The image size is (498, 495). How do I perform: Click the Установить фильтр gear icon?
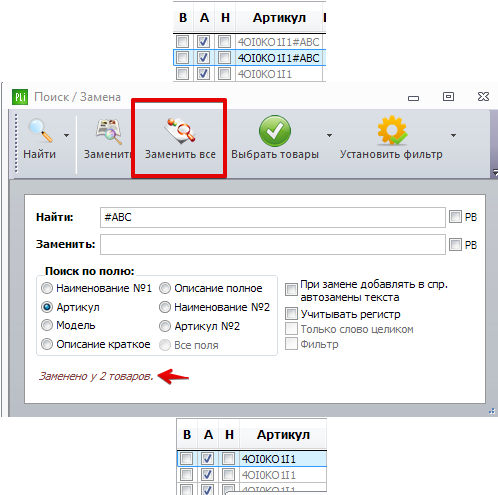[392, 131]
